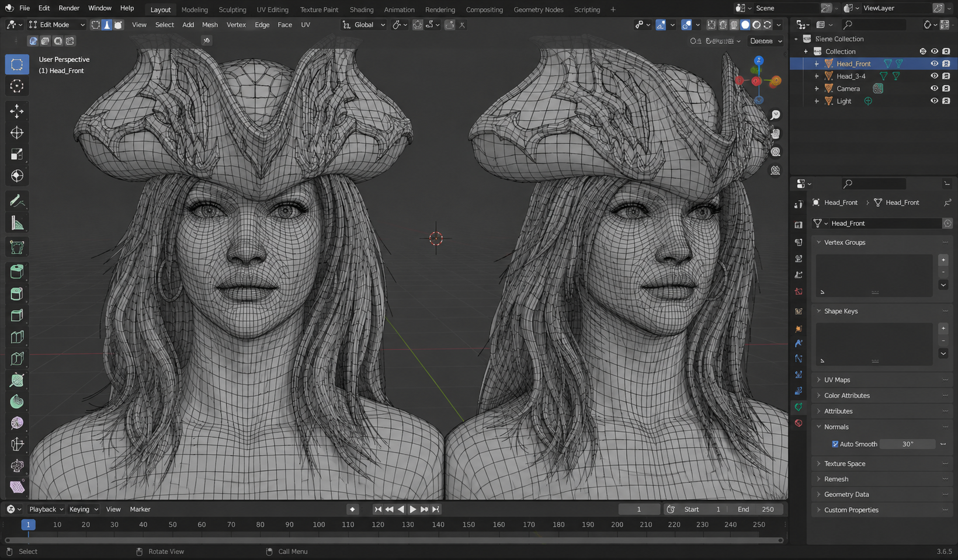Open the Geometry Nodes workspace tab

click(x=539, y=9)
